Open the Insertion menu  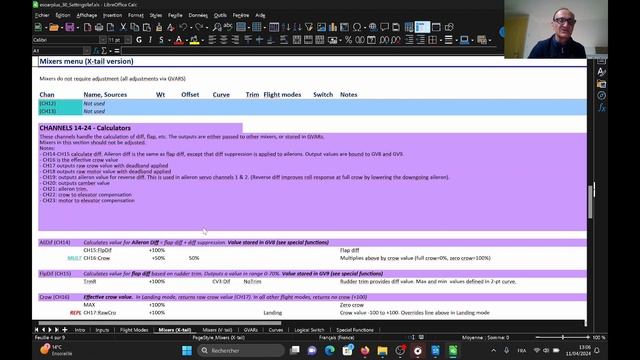click(112, 15)
